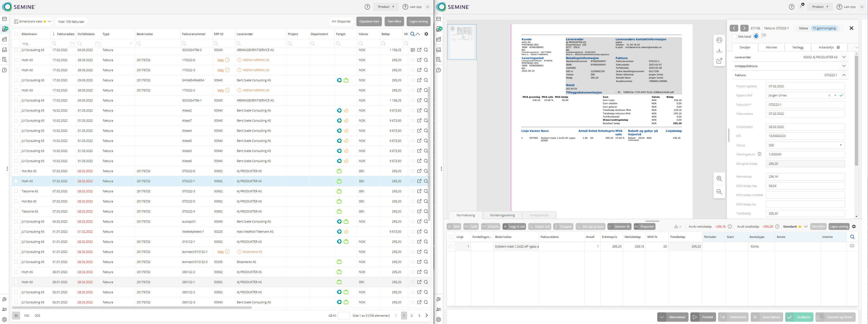This screenshot has width=868, height=324.
Task: Open invoice list column settings gear
Action: point(426,34)
